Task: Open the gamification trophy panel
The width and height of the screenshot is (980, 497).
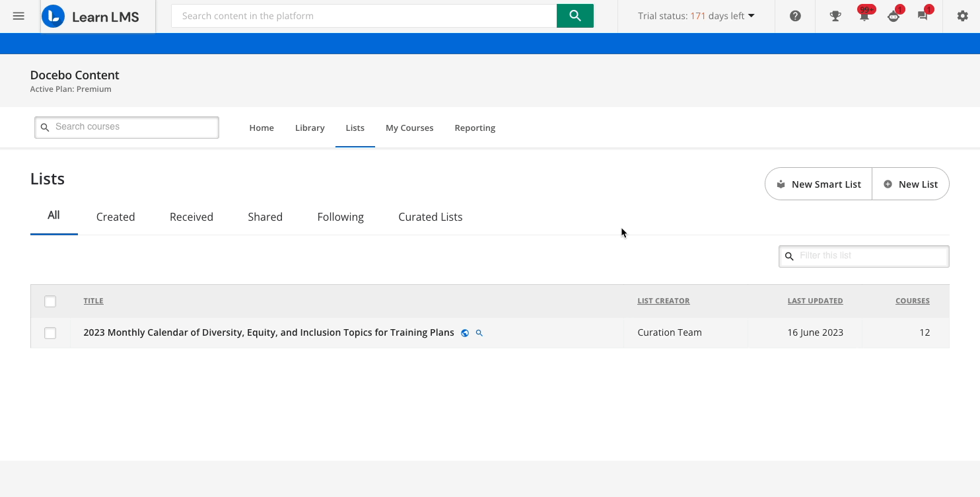Action: (x=835, y=16)
